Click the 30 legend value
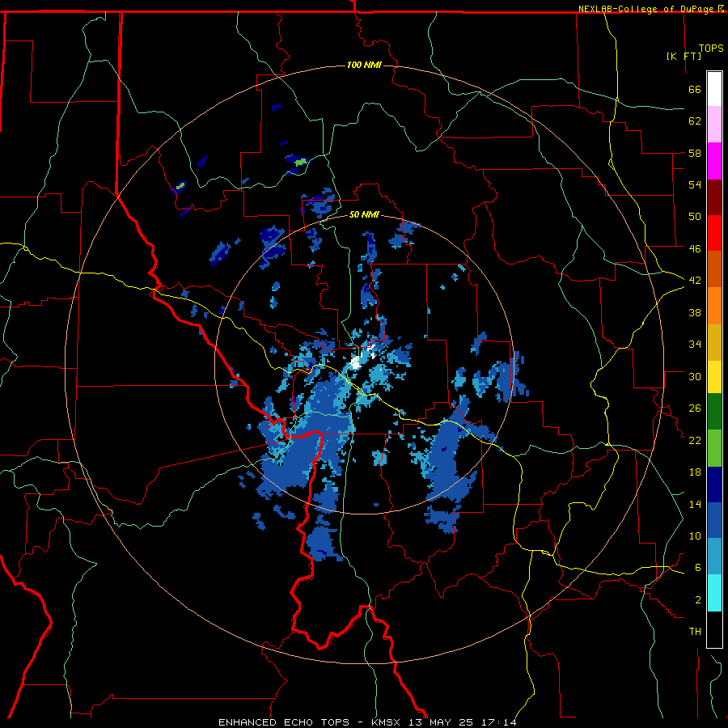728x728 pixels. tap(695, 376)
